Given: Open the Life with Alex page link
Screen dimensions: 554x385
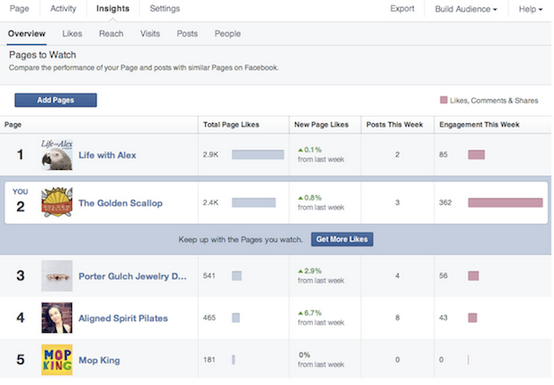Looking at the screenshot, I should pyautogui.click(x=107, y=155).
